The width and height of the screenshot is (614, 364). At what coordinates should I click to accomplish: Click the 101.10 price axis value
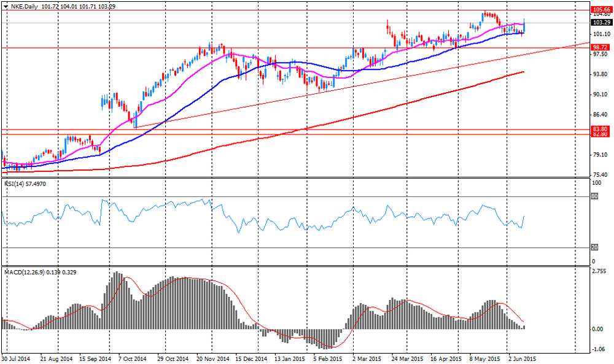pyautogui.click(x=600, y=34)
